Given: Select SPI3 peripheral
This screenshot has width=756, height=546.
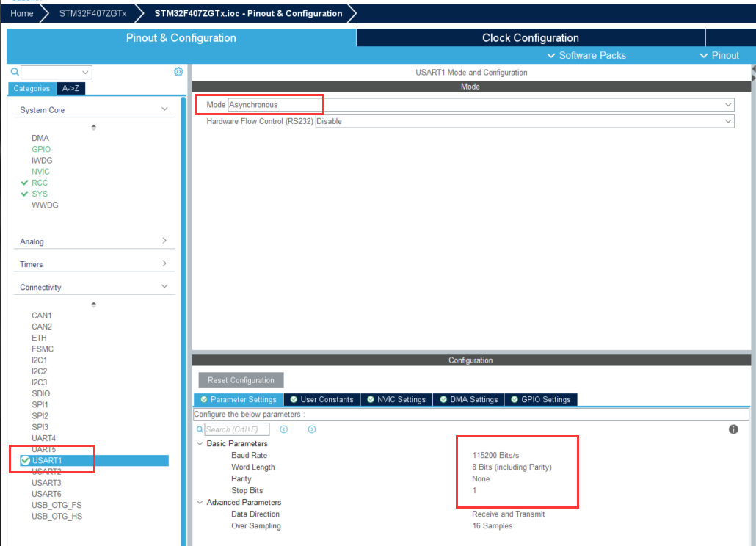Looking at the screenshot, I should coord(40,427).
